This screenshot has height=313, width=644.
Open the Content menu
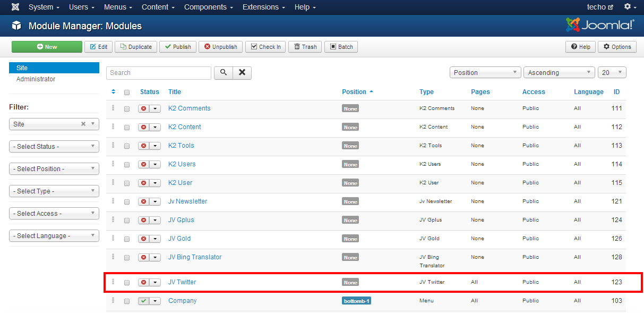click(x=158, y=7)
